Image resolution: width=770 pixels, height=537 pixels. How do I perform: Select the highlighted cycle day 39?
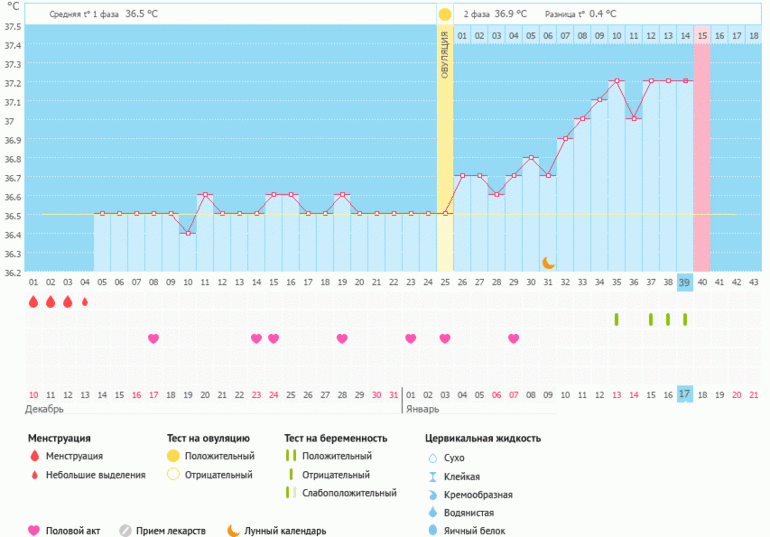(x=685, y=283)
